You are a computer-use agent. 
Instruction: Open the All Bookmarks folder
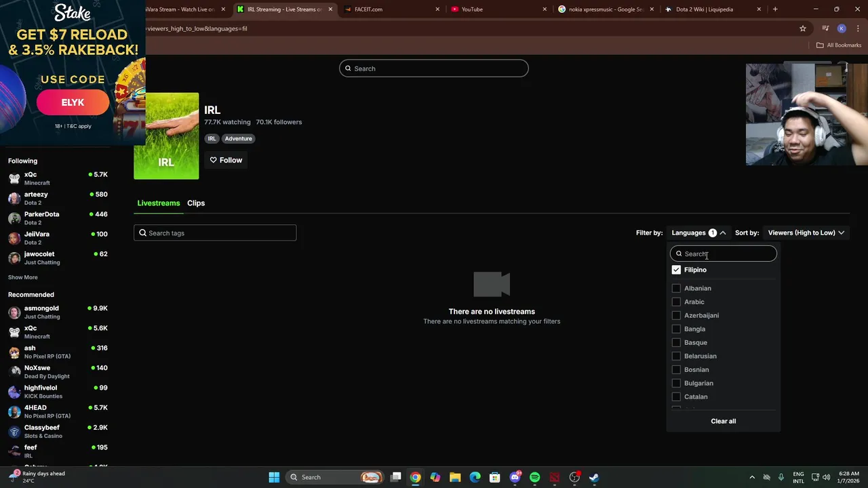coord(839,45)
